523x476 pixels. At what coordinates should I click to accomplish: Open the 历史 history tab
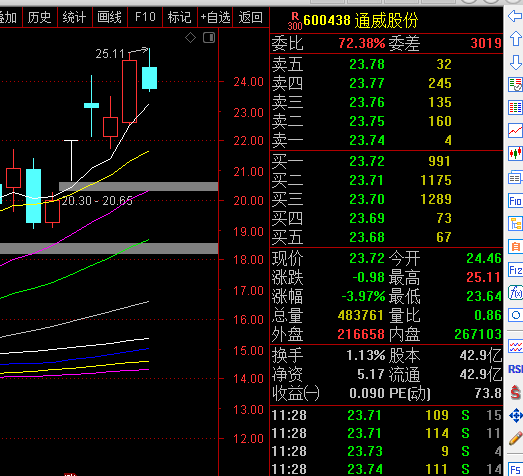click(39, 17)
